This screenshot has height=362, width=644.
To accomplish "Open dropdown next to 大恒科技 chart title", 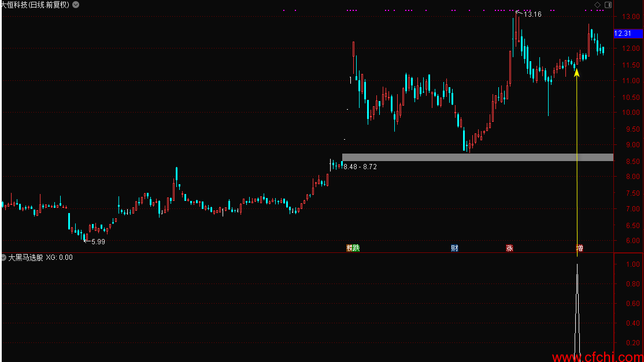I will pyautogui.click(x=76, y=5).
